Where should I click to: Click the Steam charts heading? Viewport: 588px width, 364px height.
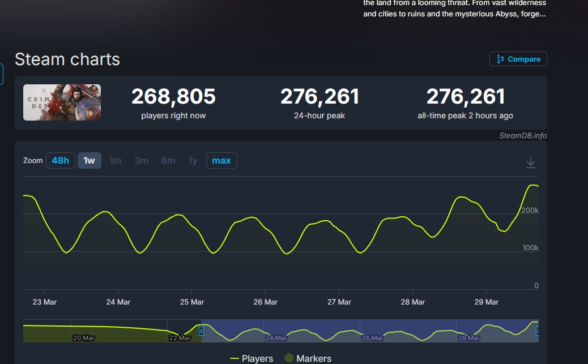67,59
